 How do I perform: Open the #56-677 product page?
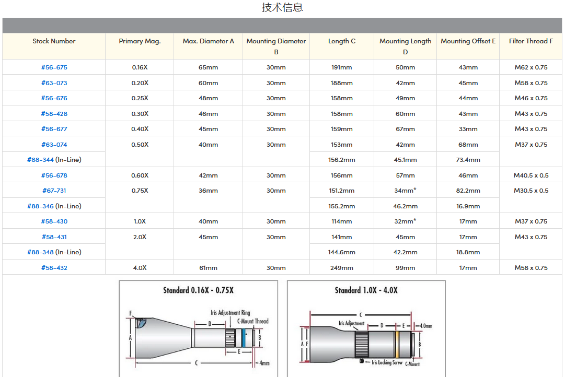(54, 129)
